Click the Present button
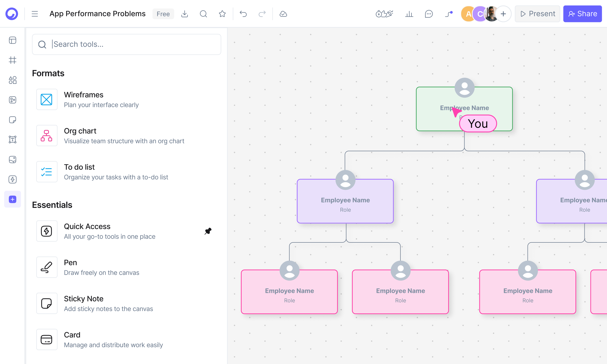 537,14
